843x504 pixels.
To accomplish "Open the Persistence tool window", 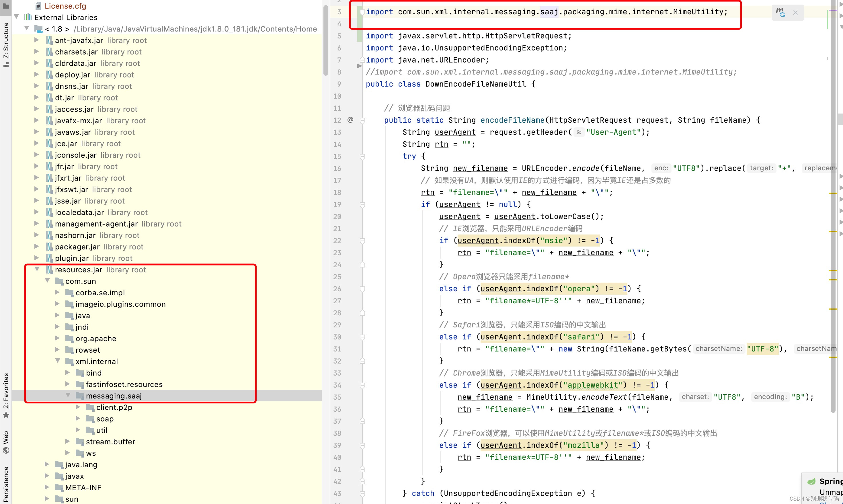I will pyautogui.click(x=6, y=484).
